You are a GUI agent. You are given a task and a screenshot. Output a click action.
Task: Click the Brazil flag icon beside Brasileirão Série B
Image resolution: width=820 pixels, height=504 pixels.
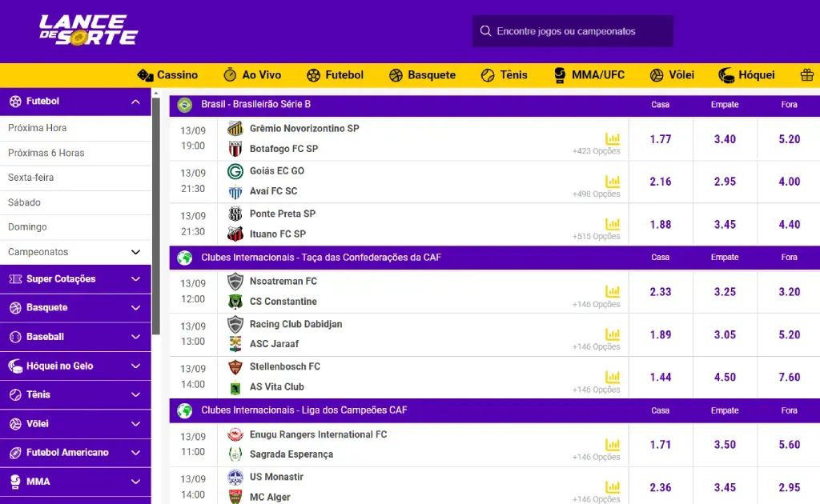185,105
